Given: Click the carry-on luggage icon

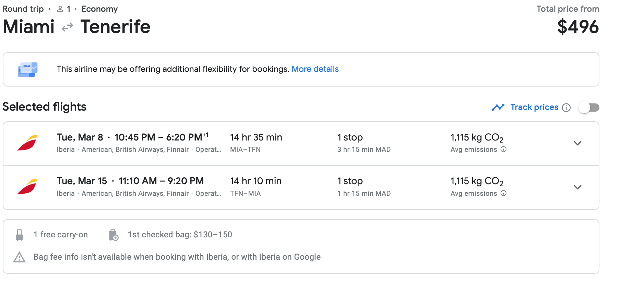Looking at the screenshot, I should [x=20, y=235].
